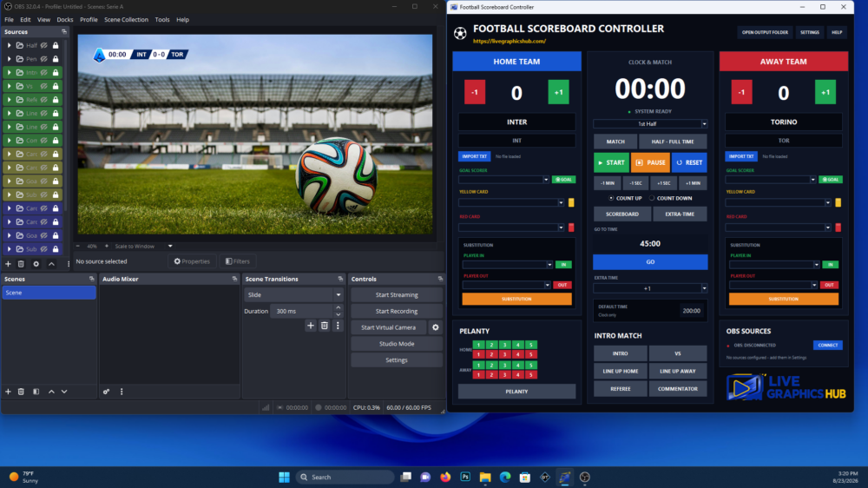Viewport: 868px width, 488px height.
Task: Open the OBS Tools menu
Action: click(162, 19)
